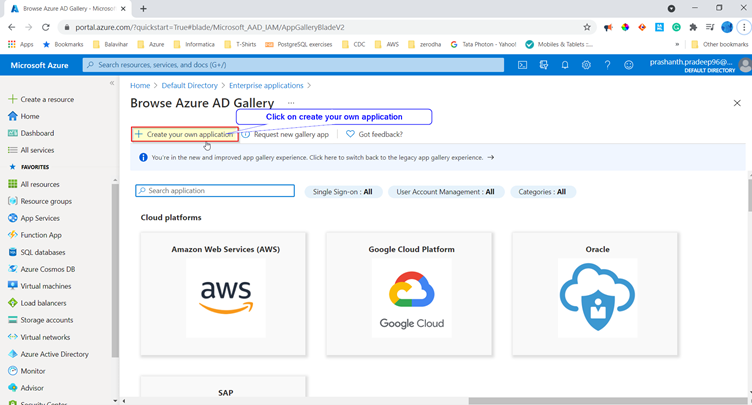Open Other bookmarks folder
This screenshot has height=405, width=752.
(720, 44)
